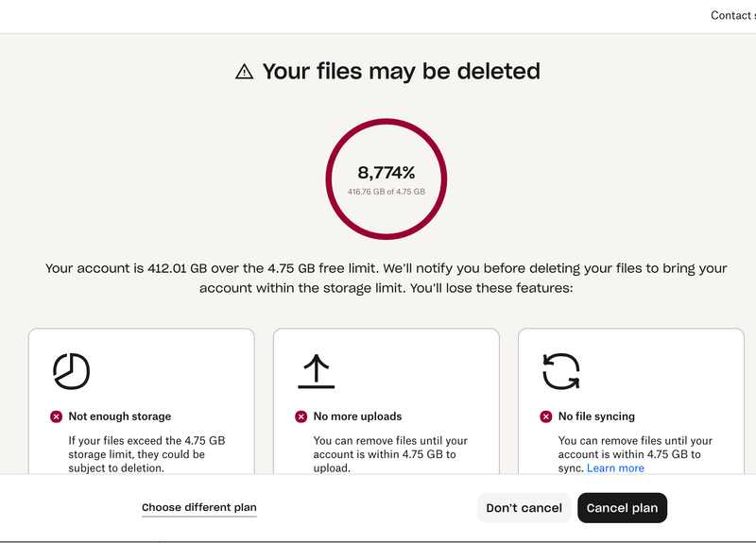Open the Choose different plan link
756x543 pixels.
click(x=198, y=508)
